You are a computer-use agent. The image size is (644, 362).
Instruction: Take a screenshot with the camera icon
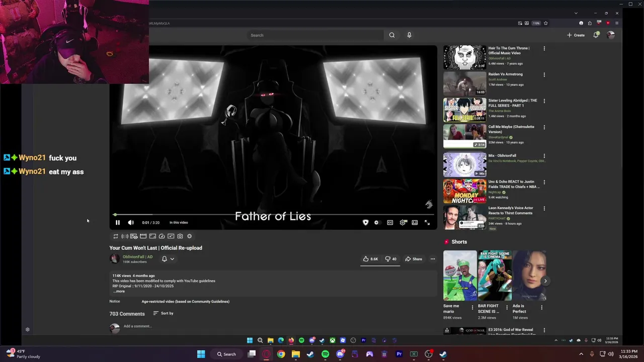(180, 236)
